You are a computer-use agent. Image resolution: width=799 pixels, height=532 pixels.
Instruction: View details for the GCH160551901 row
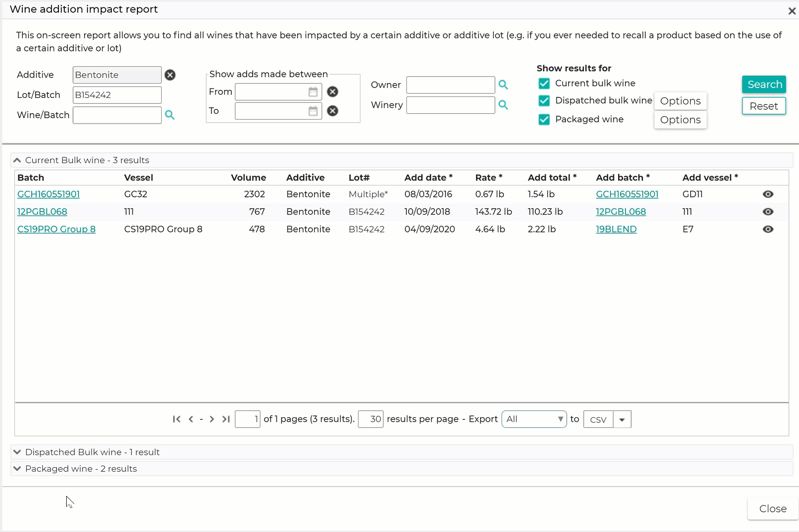tap(768, 194)
